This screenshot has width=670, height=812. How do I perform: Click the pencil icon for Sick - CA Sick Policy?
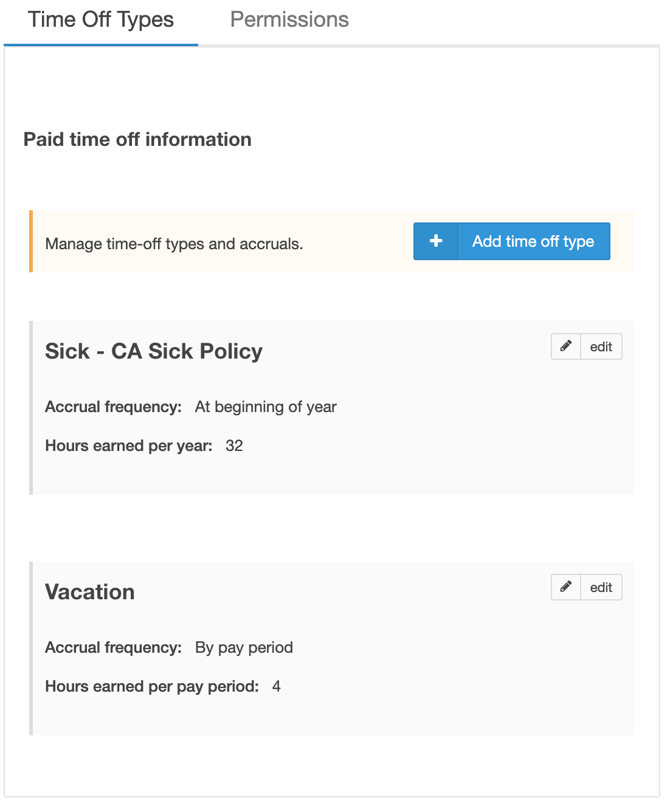pyautogui.click(x=566, y=346)
